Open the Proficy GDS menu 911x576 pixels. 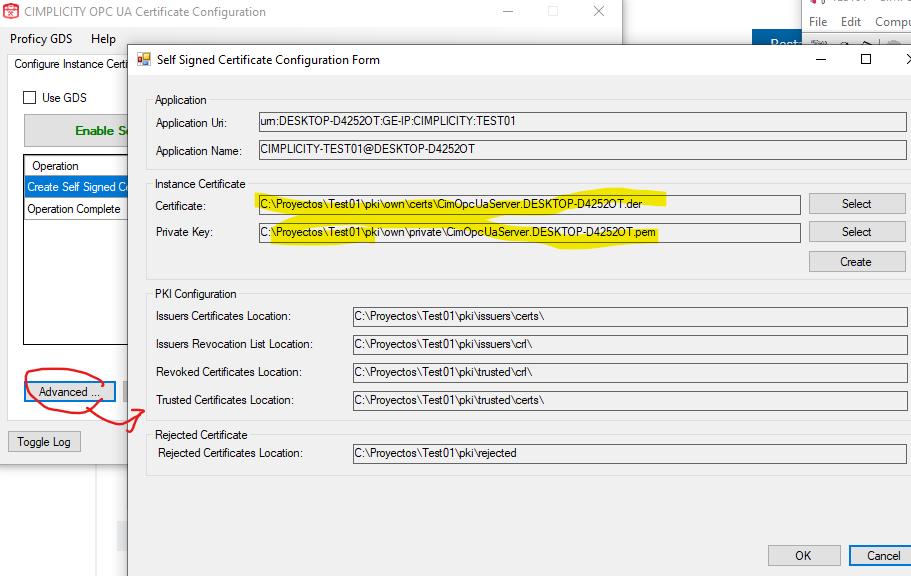(41, 39)
